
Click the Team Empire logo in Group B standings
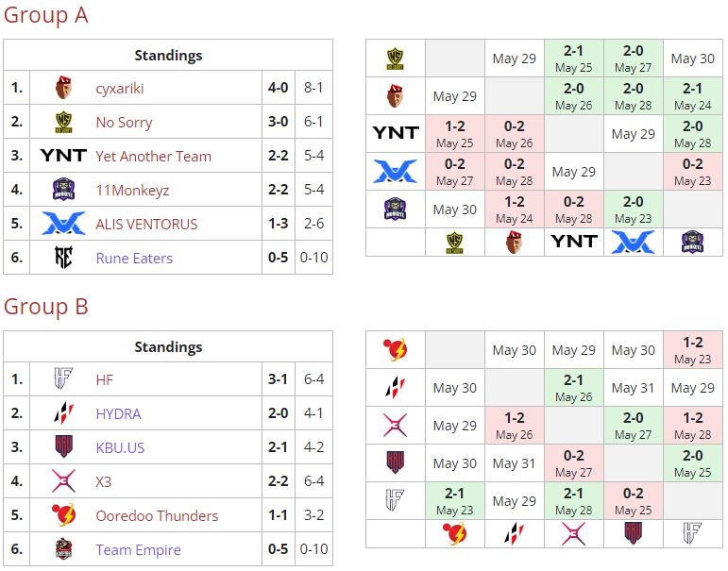63,549
